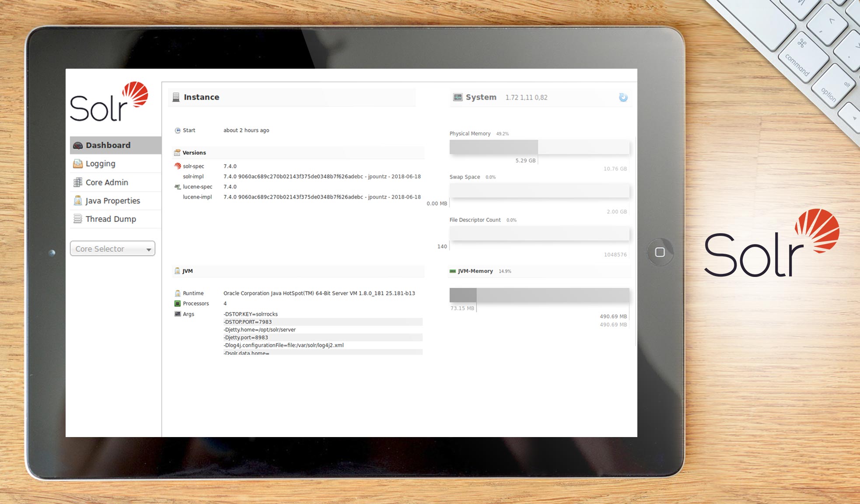Click the Args icon in the JVM section
Image resolution: width=860 pixels, height=504 pixels.
pyautogui.click(x=178, y=314)
